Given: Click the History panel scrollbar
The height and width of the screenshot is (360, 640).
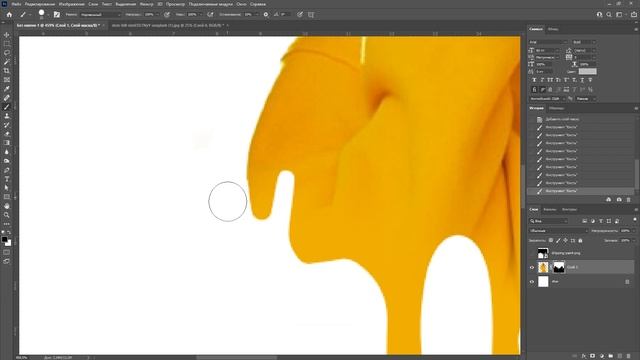Looking at the screenshot, I should click(637, 173).
